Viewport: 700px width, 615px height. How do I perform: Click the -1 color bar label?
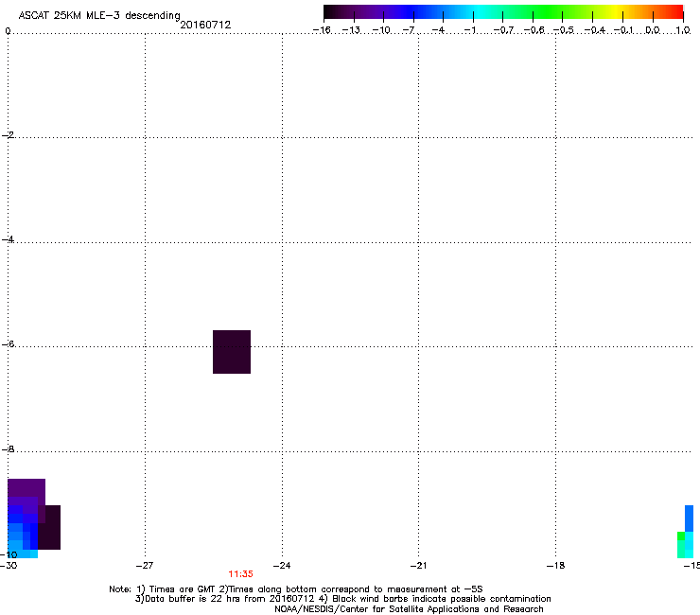(x=469, y=30)
